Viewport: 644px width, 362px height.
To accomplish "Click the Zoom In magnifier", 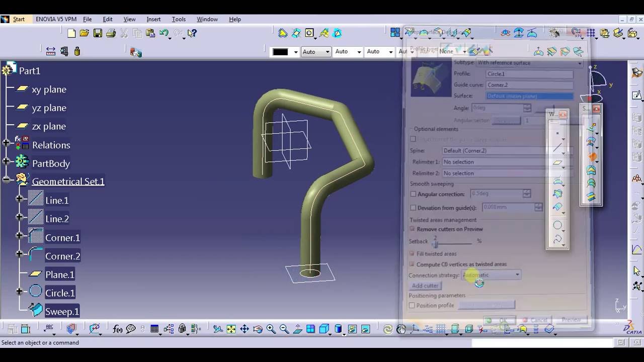I will (271, 329).
